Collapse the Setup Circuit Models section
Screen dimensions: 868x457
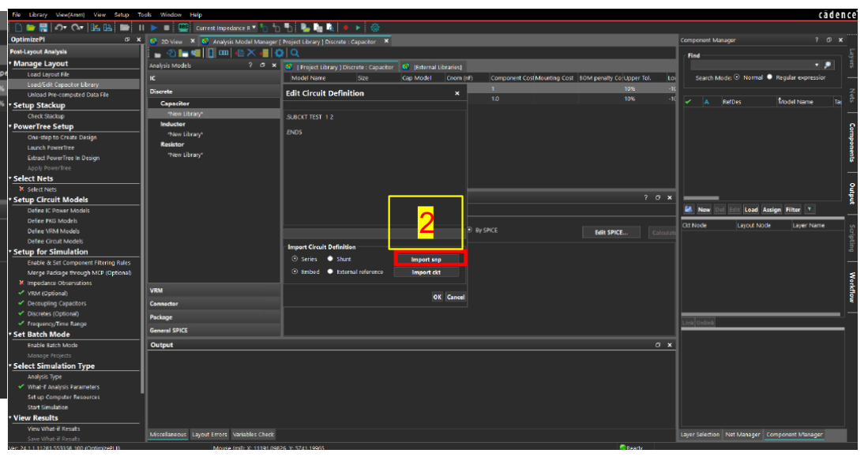(x=10, y=199)
